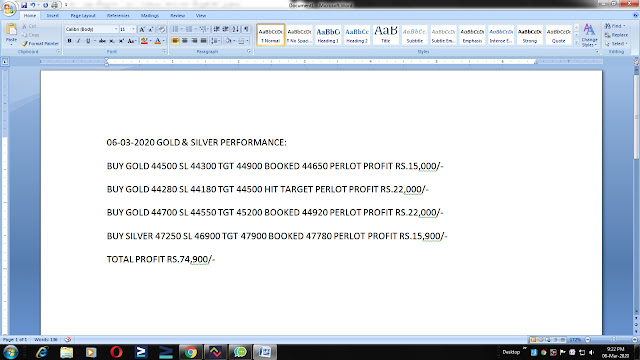The image size is (640, 360).
Task: Click the proofing errors status icon
Action: tap(68, 340)
